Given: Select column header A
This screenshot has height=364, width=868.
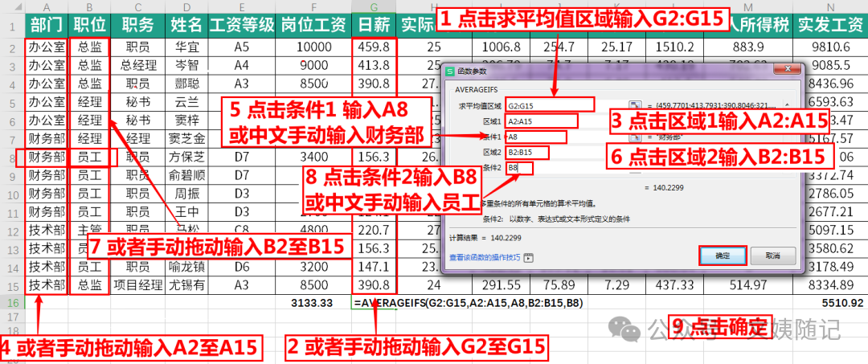Looking at the screenshot, I should tap(47, 6).
